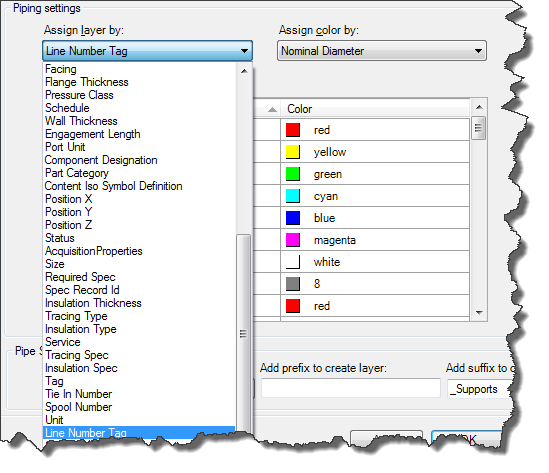Select the cyan color name cell
Image resolution: width=549 pixels, height=473 pixels.
[375, 196]
